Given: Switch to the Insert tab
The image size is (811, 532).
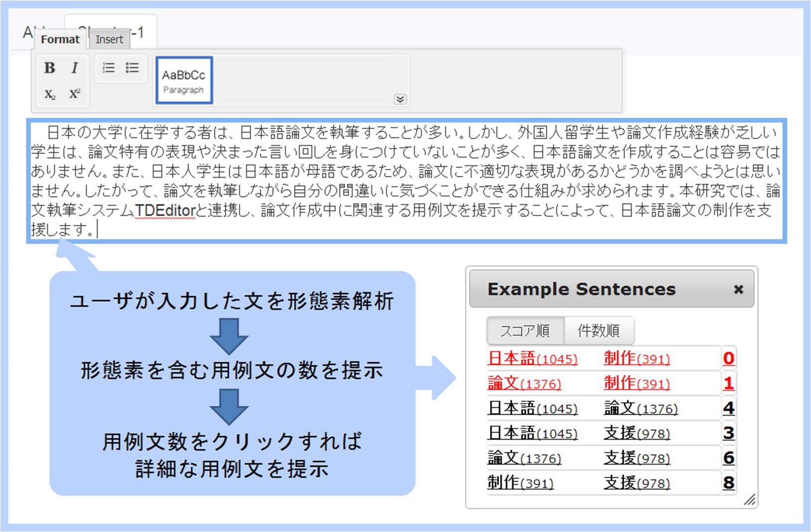Looking at the screenshot, I should [109, 39].
